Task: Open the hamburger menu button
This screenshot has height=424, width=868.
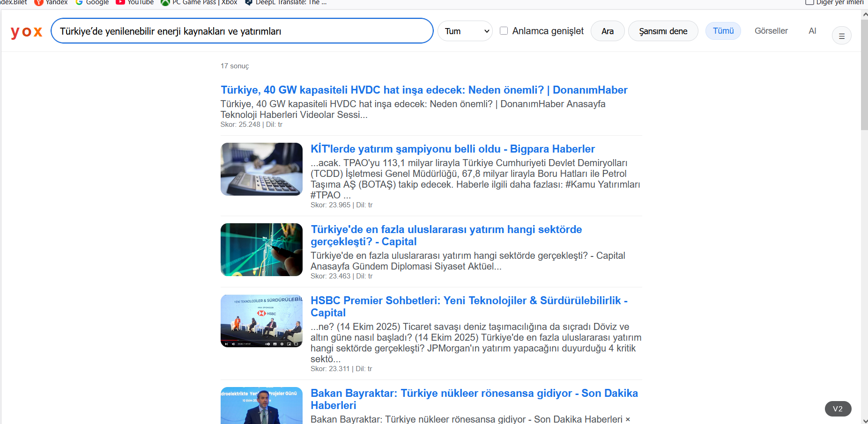Action: click(x=841, y=36)
